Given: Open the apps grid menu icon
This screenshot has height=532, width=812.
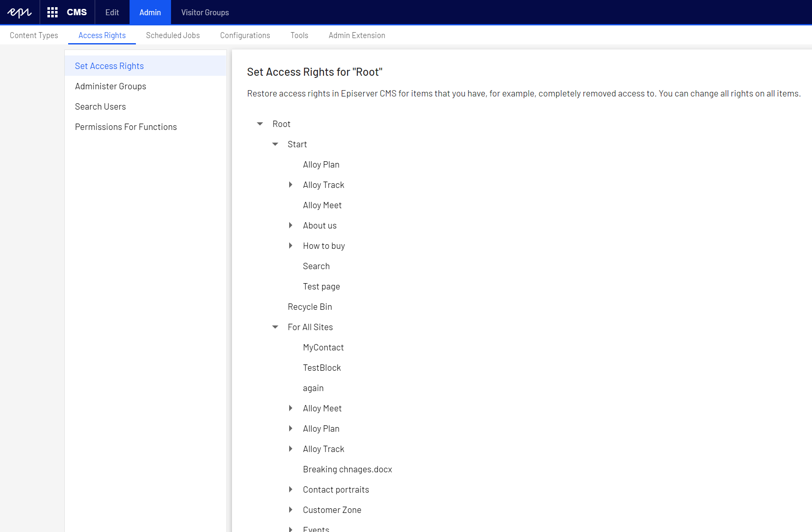Looking at the screenshot, I should (x=52, y=12).
